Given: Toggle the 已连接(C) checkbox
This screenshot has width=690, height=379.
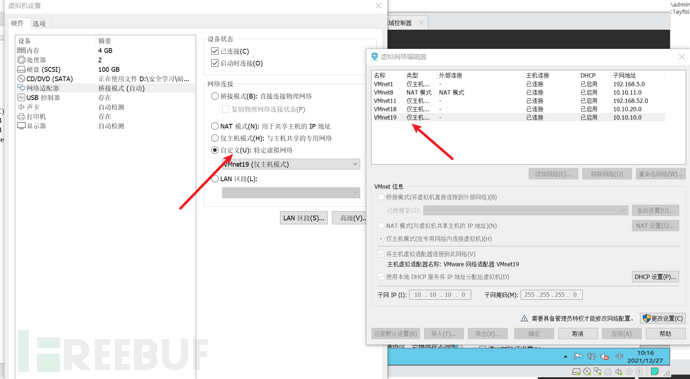Looking at the screenshot, I should (215, 51).
